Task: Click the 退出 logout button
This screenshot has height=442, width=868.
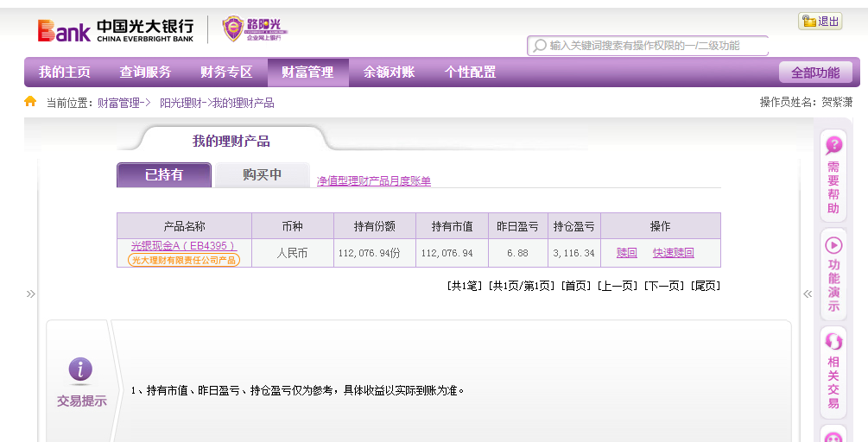Action: point(820,22)
